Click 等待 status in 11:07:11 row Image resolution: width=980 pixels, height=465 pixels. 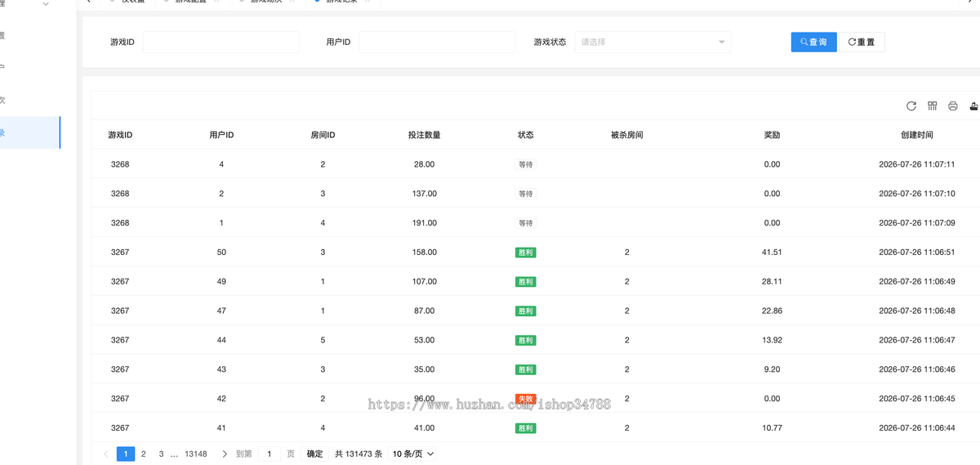tap(525, 164)
